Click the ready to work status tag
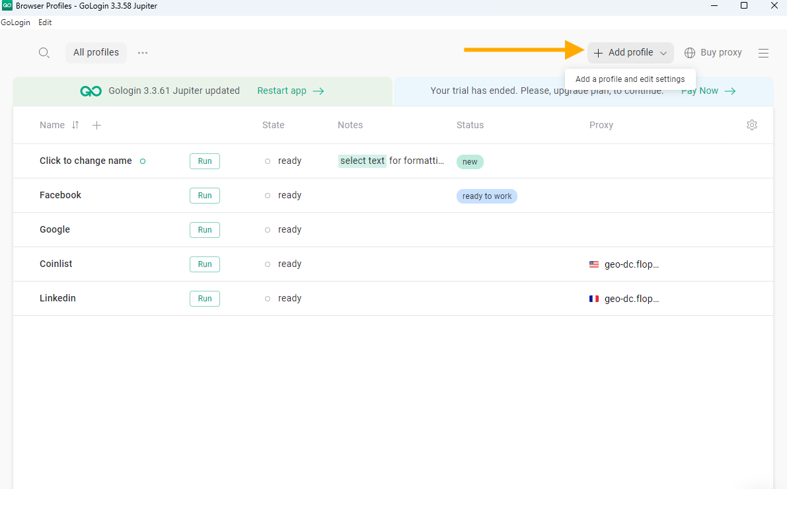Image resolution: width=787 pixels, height=532 pixels. (487, 196)
